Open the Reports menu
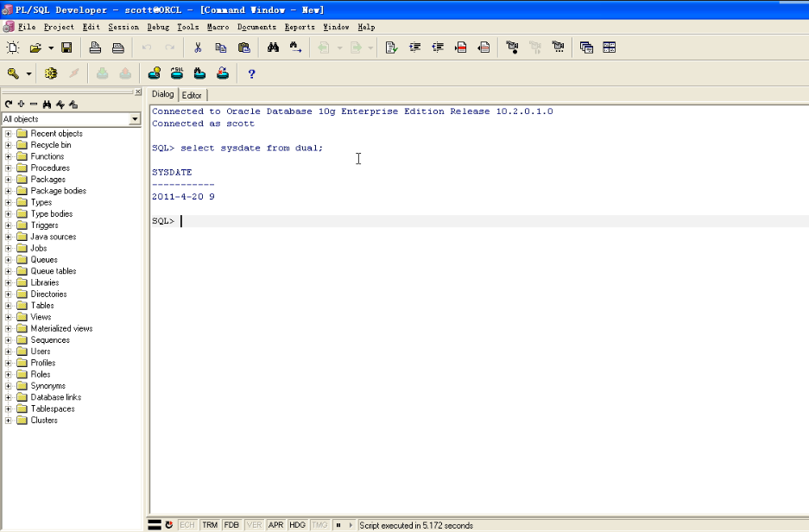809x532 pixels. pos(300,27)
